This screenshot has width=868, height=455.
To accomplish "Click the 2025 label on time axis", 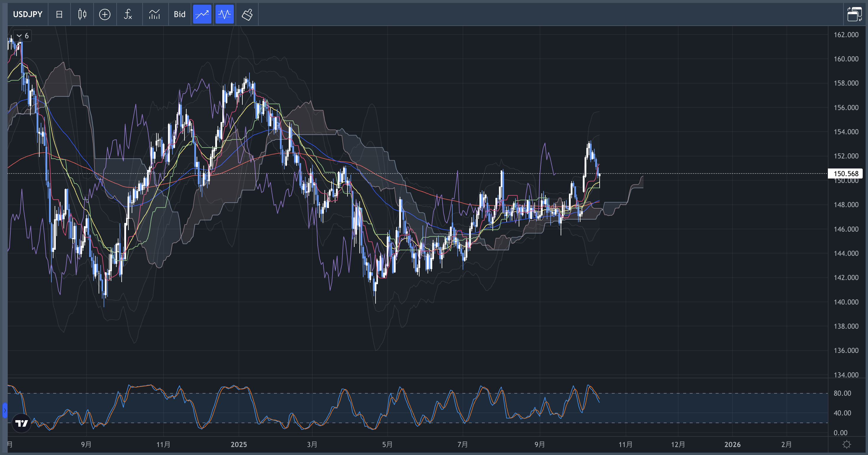I will point(239,445).
